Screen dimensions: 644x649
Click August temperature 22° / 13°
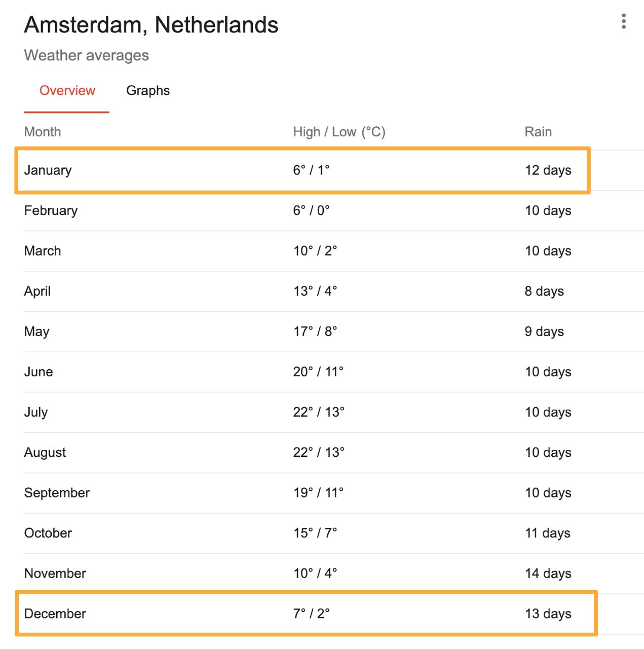[x=318, y=452]
